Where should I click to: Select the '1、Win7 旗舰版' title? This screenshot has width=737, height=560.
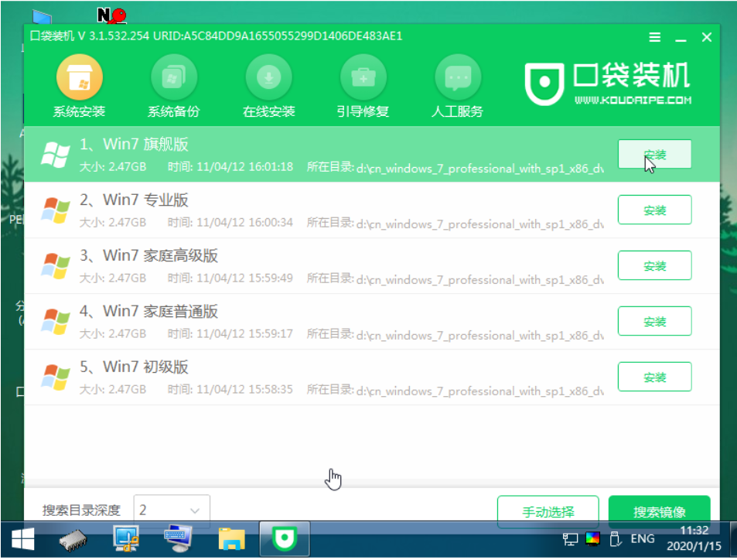pyautogui.click(x=134, y=145)
